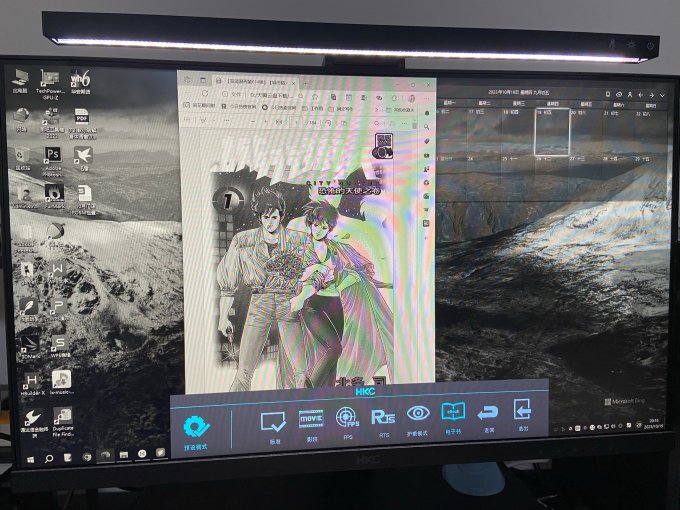This screenshot has width=680, height=510.
Task: Zoom out the PDF with minus button
Action: (253, 122)
